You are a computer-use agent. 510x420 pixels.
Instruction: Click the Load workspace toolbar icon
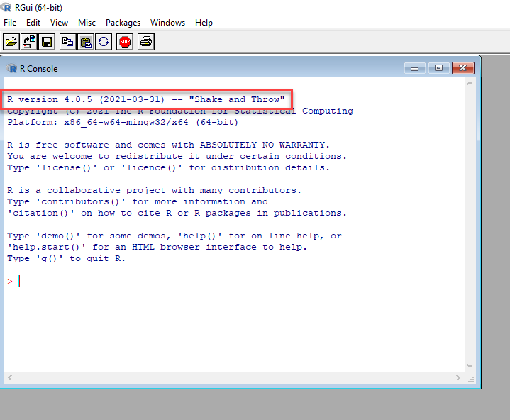(x=29, y=42)
